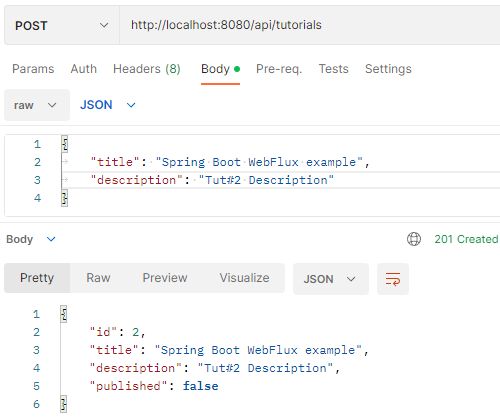Select the Preview response view
The width and height of the screenshot is (500, 420).
(x=165, y=278)
